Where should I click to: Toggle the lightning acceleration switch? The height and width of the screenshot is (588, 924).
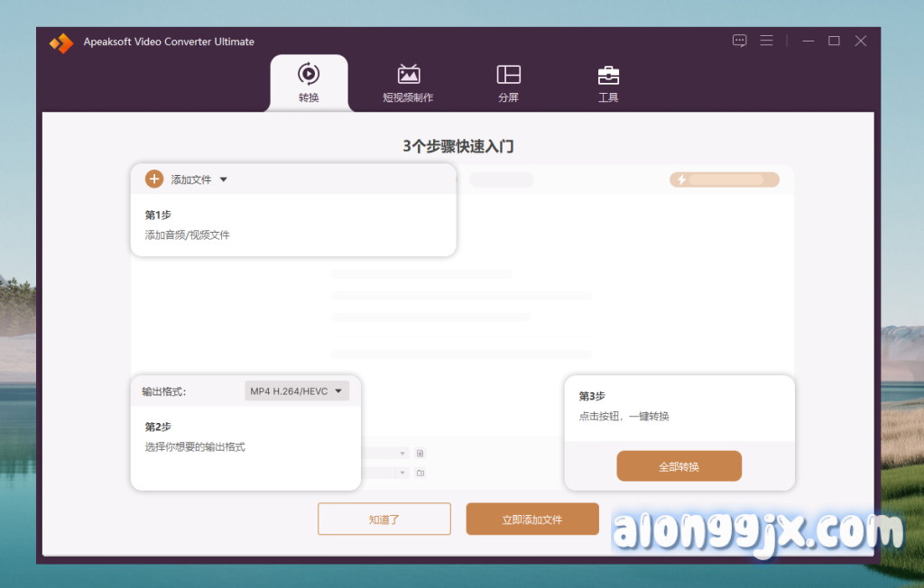coord(724,179)
